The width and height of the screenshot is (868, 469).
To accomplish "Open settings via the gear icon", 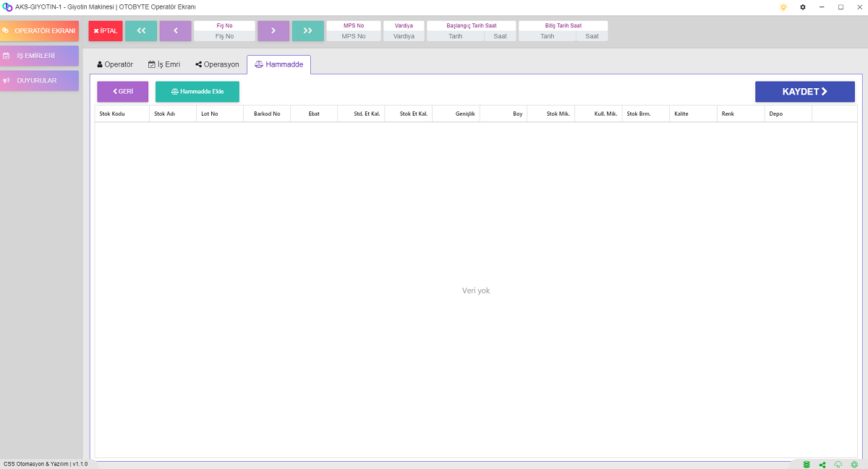I will point(802,7).
